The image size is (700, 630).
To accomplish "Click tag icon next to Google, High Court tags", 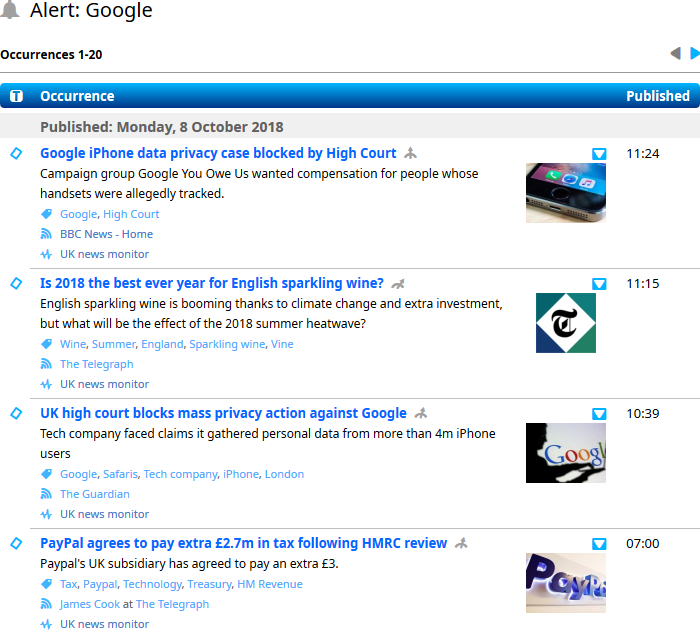I will [46, 214].
